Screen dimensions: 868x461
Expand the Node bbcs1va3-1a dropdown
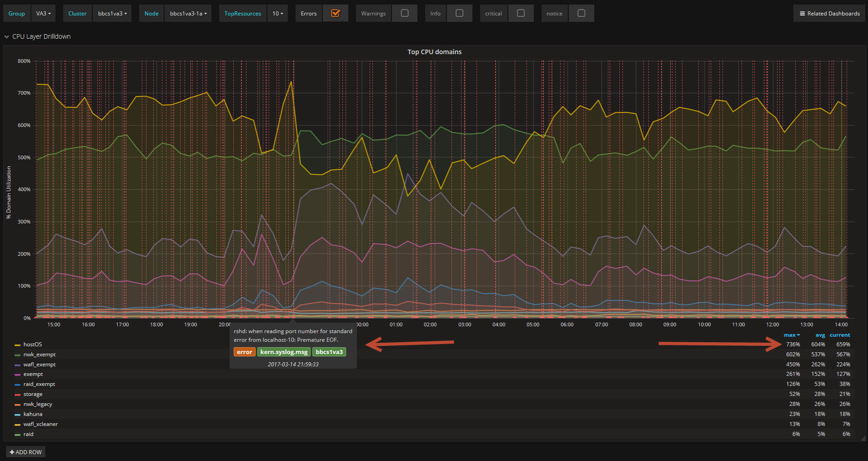[188, 14]
